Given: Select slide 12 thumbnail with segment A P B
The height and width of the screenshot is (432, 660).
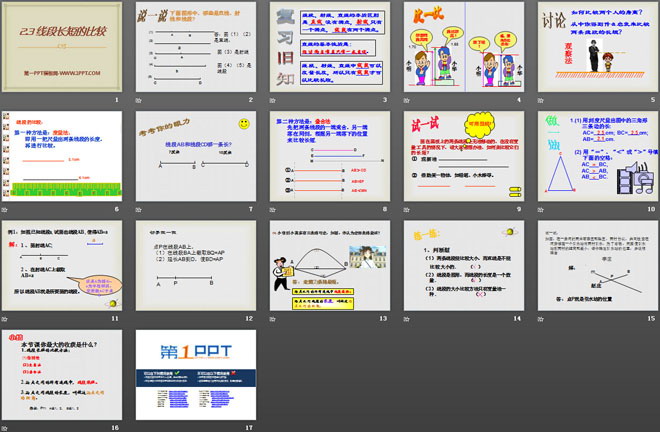Looking at the screenshot, I should pos(196,265).
